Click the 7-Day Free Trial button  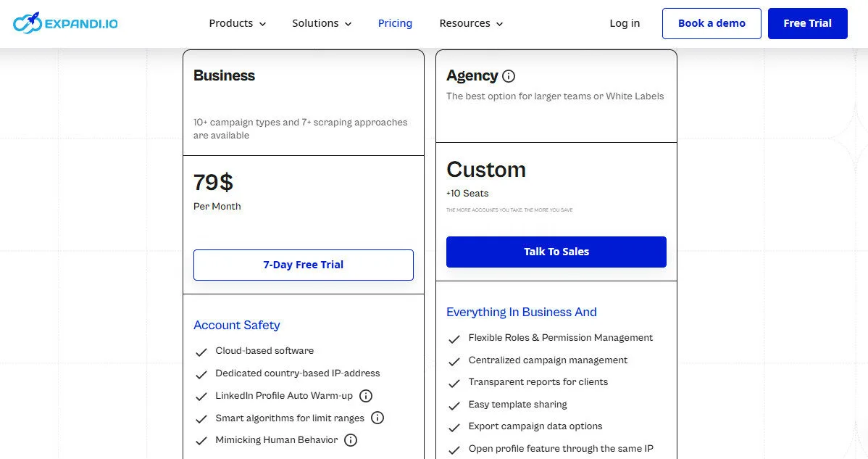click(303, 265)
